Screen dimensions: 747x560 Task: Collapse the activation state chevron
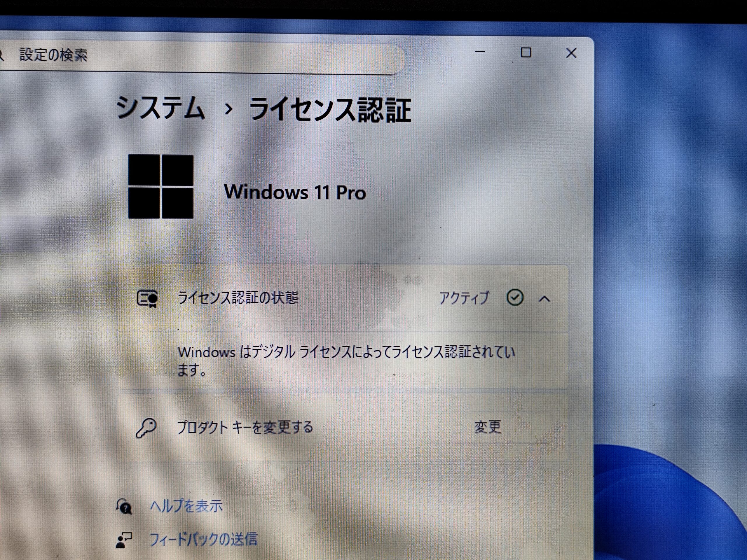point(544,298)
